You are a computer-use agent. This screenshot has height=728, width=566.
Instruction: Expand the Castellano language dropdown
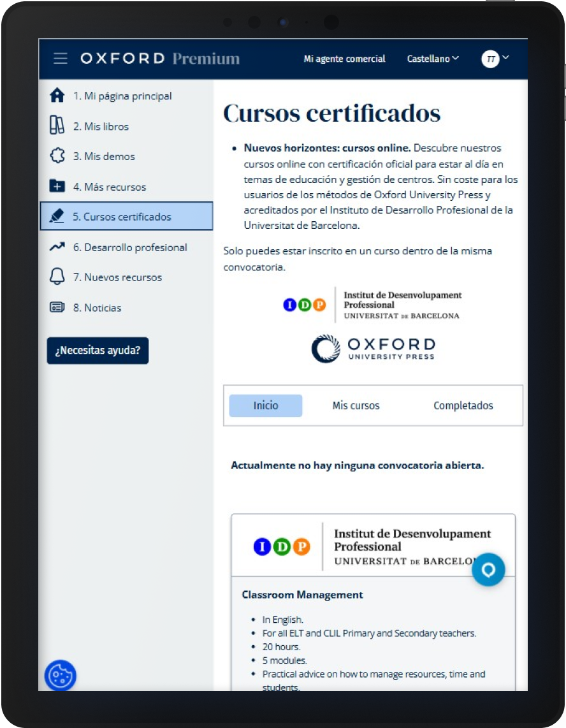point(433,59)
